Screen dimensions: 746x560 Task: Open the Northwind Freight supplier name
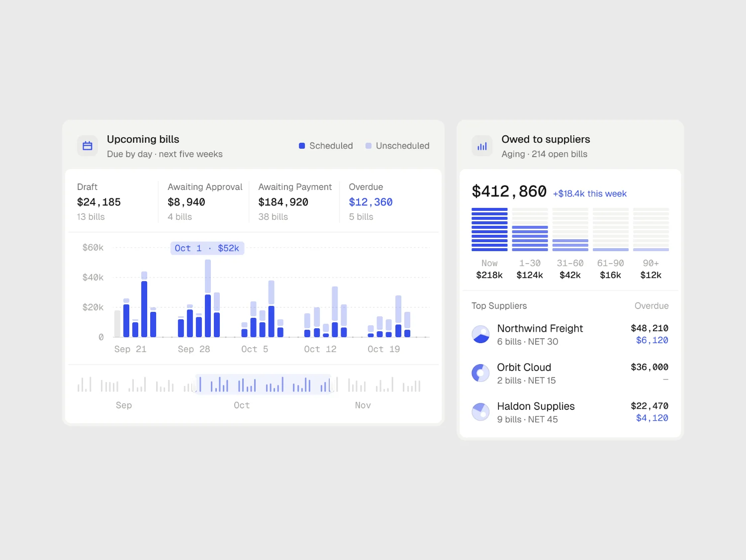540,328
